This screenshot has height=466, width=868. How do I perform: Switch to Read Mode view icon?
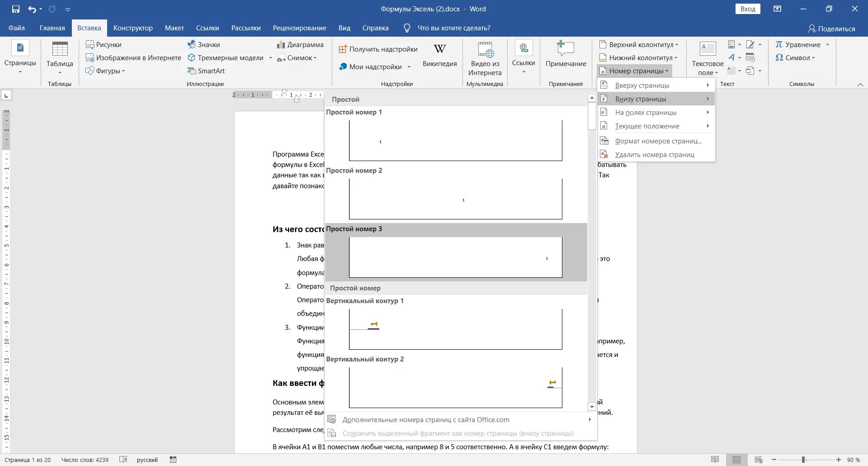(715, 460)
